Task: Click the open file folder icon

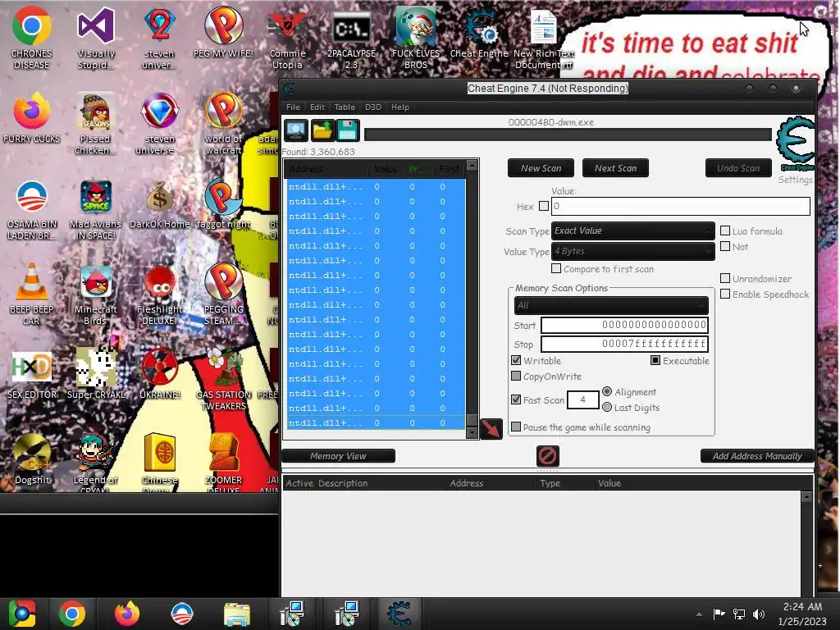Action: pyautogui.click(x=322, y=130)
